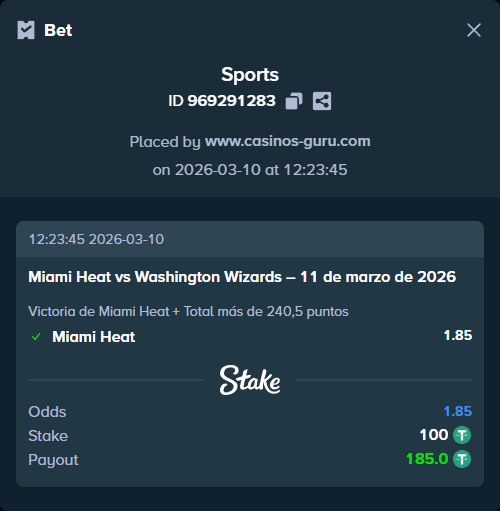Click the blue 1.85 odds value
The height and width of the screenshot is (511, 500).
tap(458, 411)
